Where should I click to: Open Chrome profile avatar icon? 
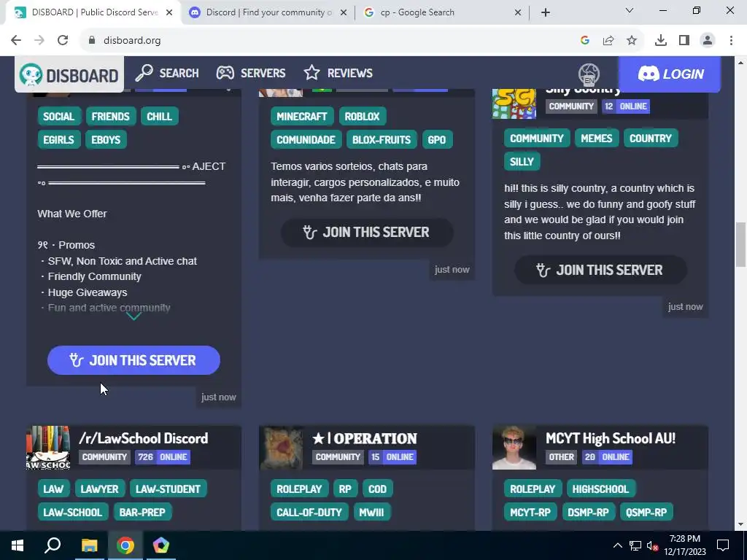point(708,41)
